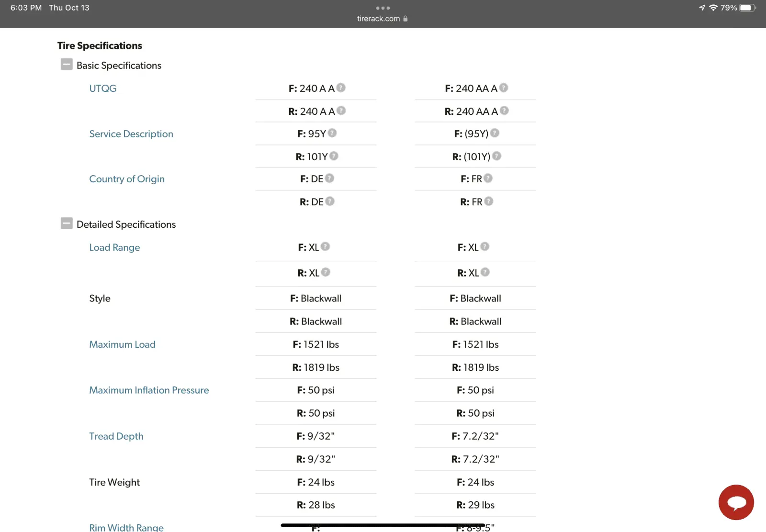This screenshot has height=532, width=766.
Task: Open the Service Description link
Action: [x=131, y=134]
